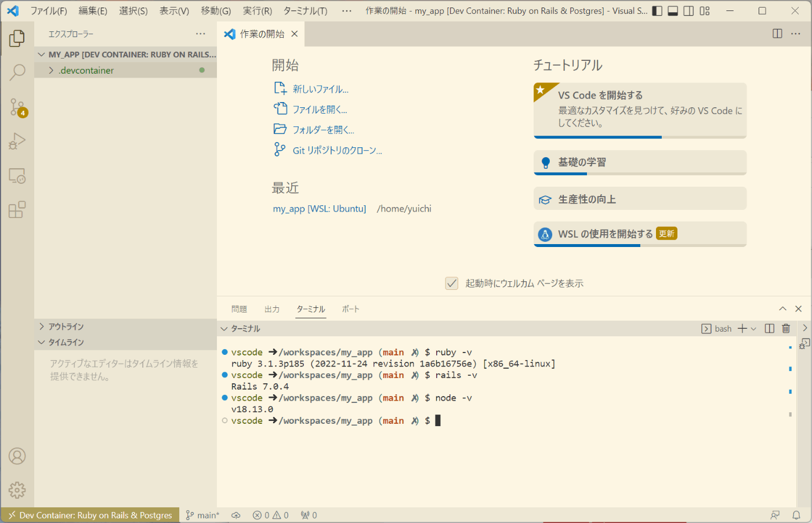Open the 選択(S) menu
The height and width of the screenshot is (523, 812).
(x=133, y=11)
